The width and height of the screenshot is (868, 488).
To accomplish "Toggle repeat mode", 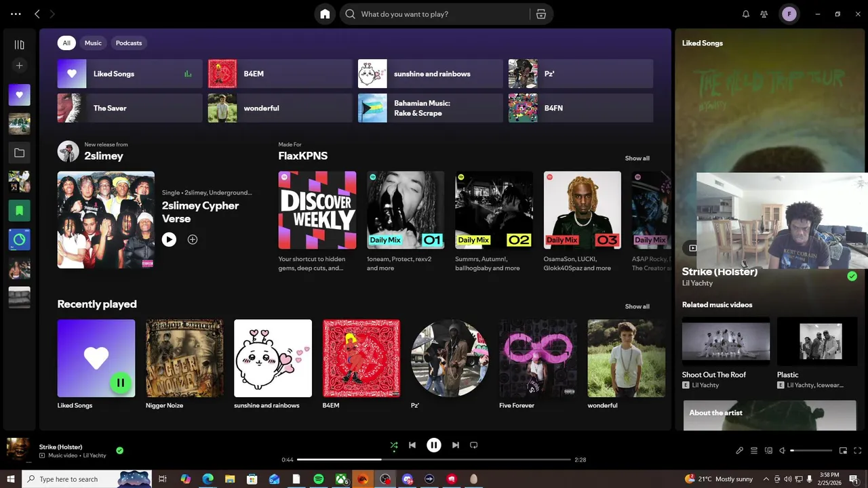I will pos(474,445).
